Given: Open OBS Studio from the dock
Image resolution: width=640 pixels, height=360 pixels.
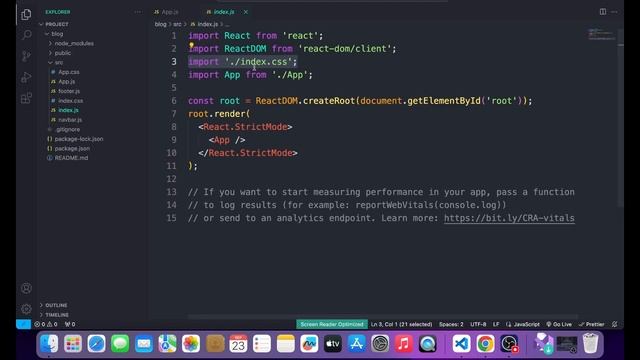Looking at the screenshot, I should coord(509,344).
